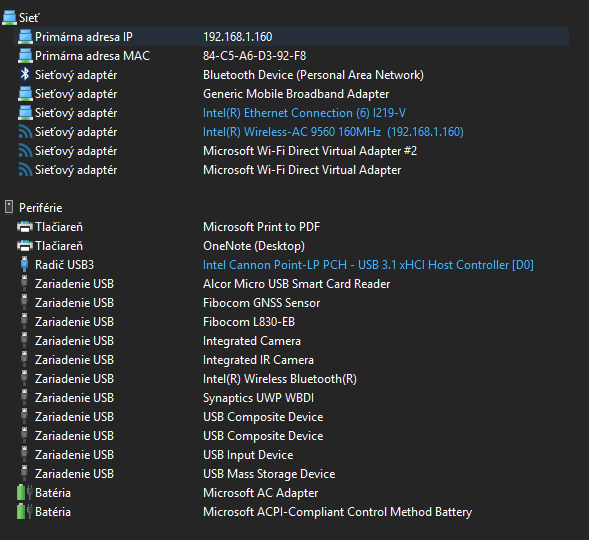Click the adapter icon for Generic Mobile Broadband Adapter
The image size is (589, 540).
point(25,94)
